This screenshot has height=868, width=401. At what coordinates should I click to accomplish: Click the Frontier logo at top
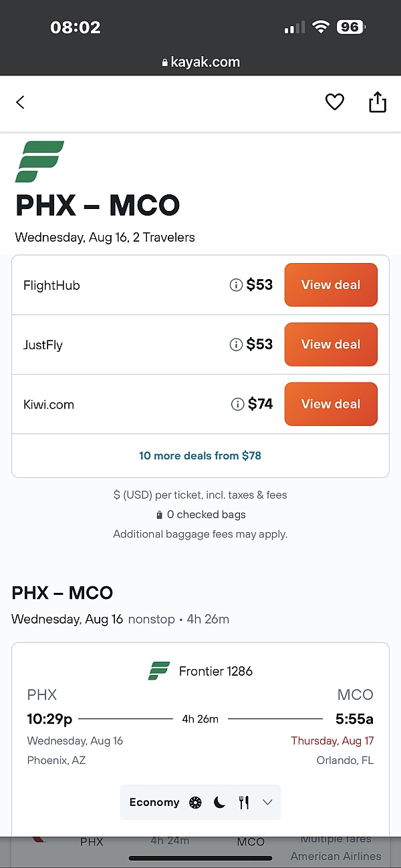click(x=39, y=162)
